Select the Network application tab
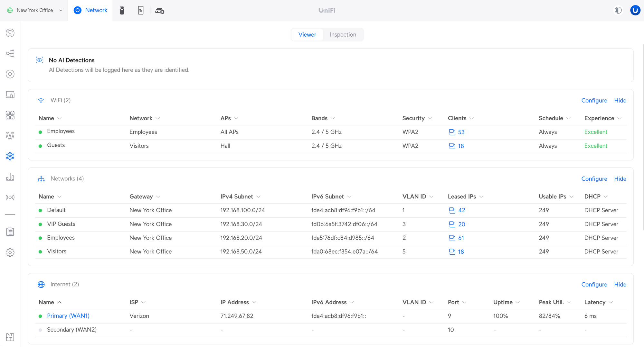This screenshot has width=644, height=347. pos(90,10)
